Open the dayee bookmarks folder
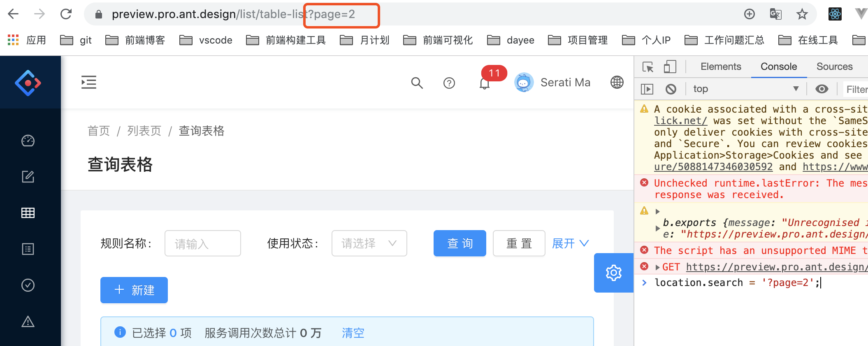The width and height of the screenshot is (868, 346). tap(511, 40)
